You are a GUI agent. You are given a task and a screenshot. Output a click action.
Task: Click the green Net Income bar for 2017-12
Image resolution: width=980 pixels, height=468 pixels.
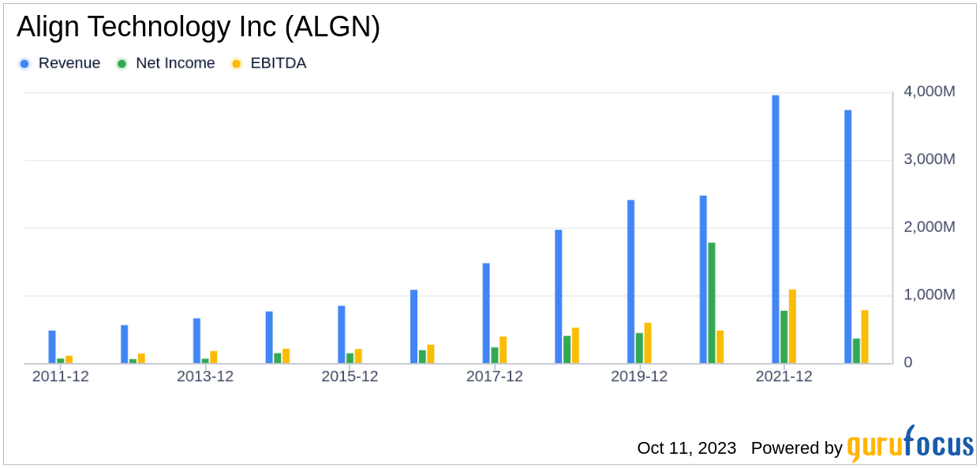point(495,355)
